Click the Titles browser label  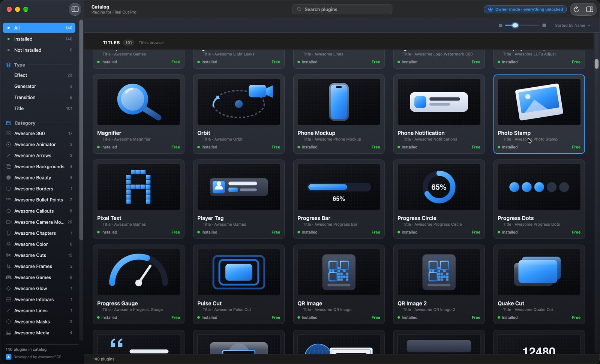(x=151, y=43)
